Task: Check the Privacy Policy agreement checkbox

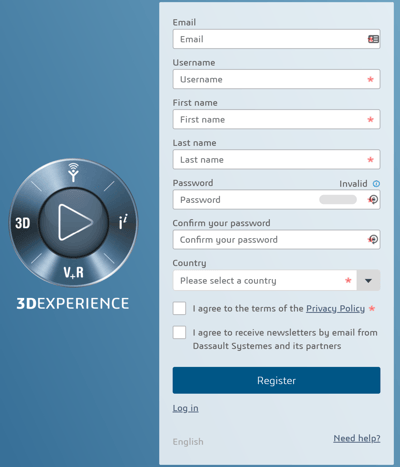Action: 179,308
